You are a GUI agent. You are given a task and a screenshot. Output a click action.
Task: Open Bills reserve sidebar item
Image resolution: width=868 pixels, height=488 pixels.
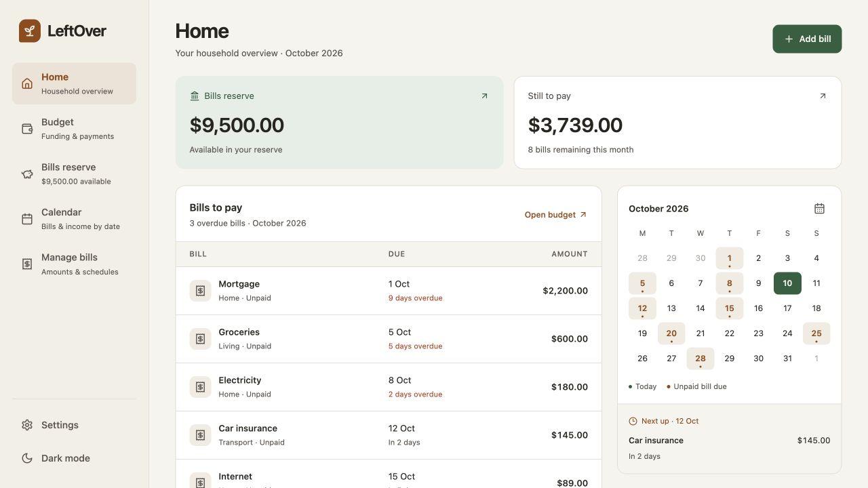(x=74, y=174)
